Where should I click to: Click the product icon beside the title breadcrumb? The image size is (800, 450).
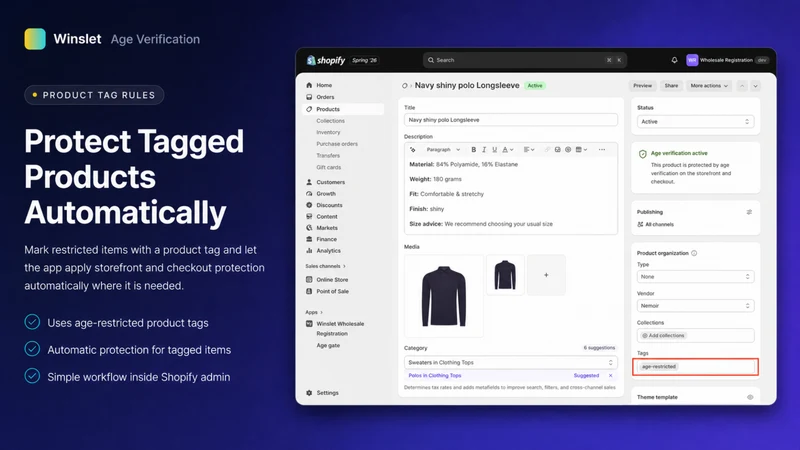(405, 86)
